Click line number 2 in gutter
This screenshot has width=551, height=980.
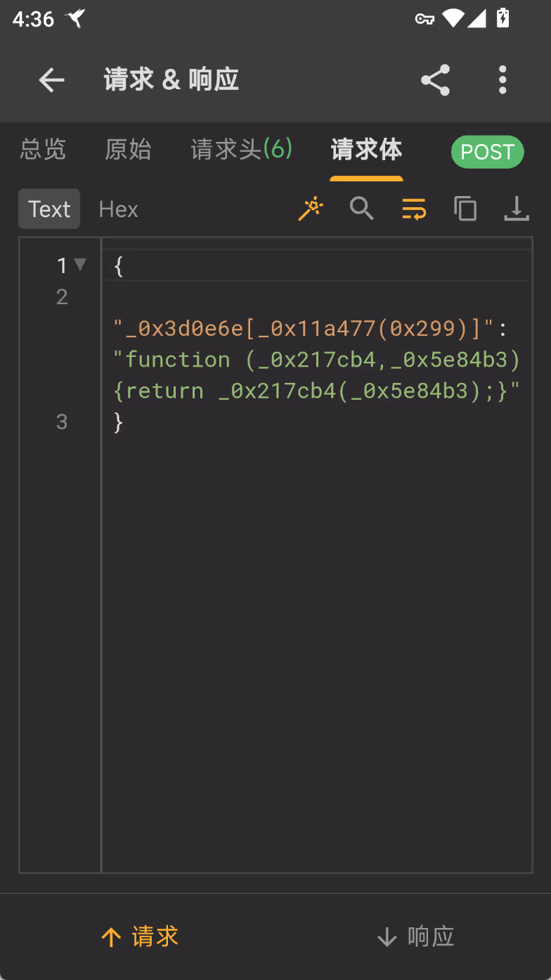coord(62,297)
